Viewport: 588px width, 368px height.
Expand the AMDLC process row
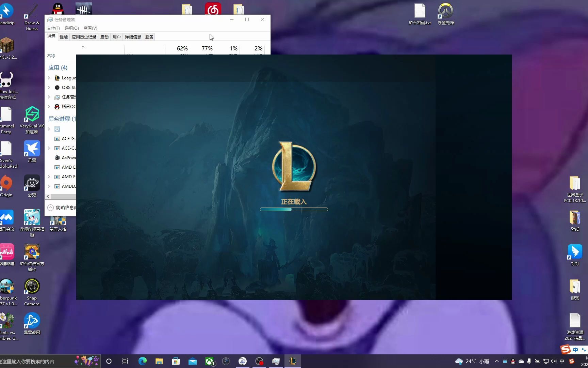pos(49,186)
